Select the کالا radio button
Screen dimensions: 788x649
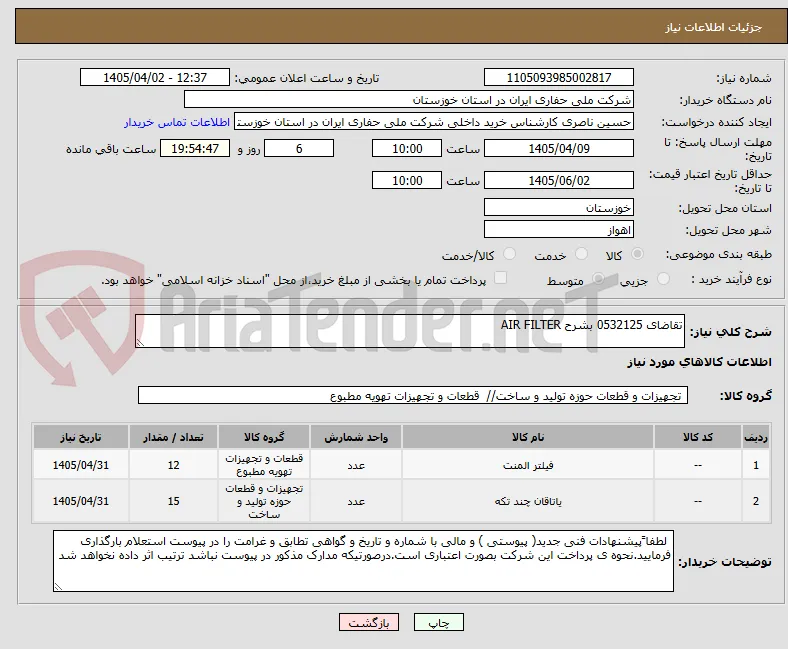[637, 254]
